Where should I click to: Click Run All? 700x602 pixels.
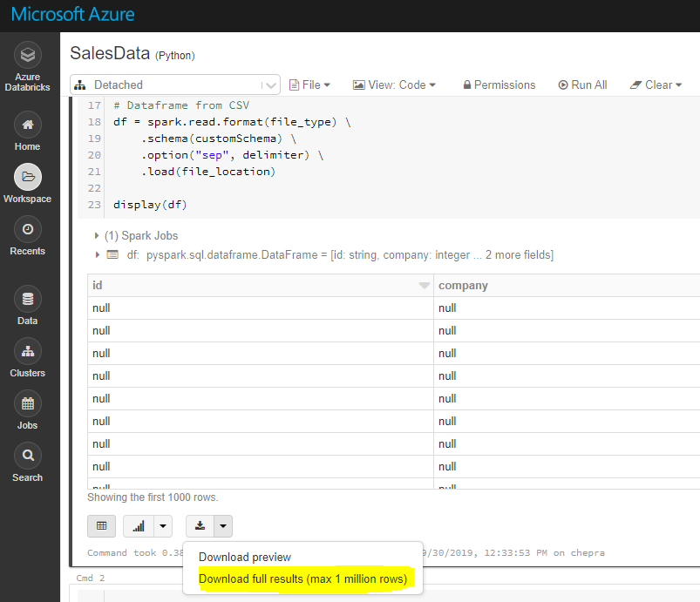[x=582, y=85]
